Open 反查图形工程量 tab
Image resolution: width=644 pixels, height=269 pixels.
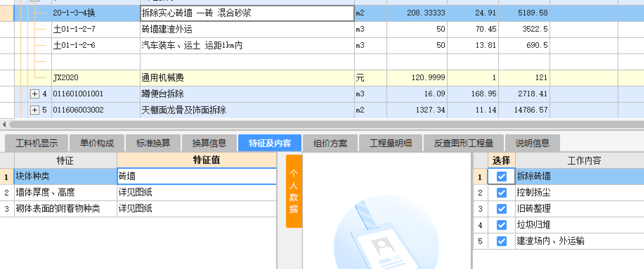click(464, 143)
